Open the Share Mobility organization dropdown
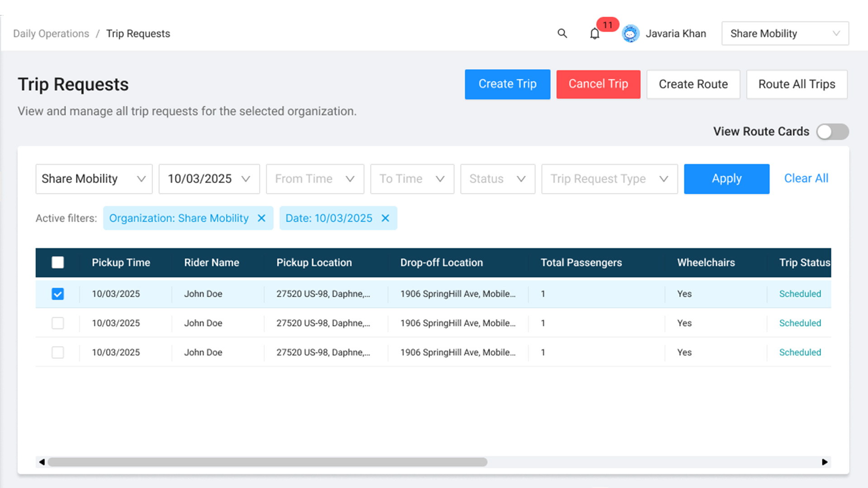 784,33
